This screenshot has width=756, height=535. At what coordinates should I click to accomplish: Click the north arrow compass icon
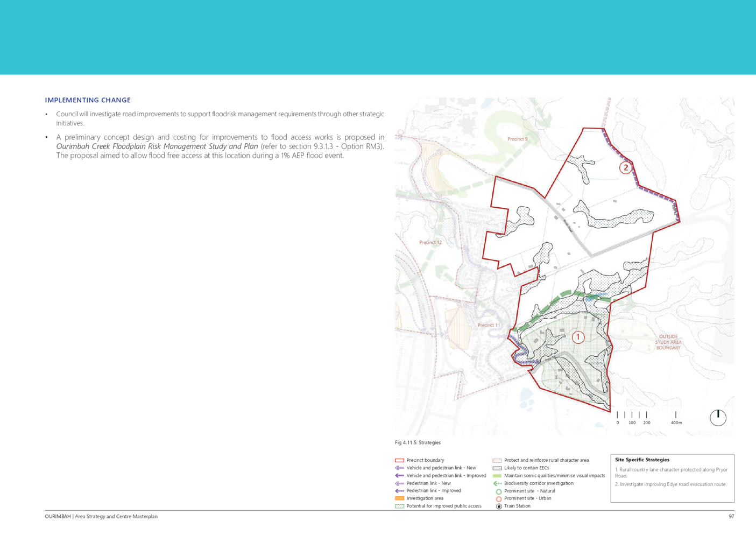(718, 417)
